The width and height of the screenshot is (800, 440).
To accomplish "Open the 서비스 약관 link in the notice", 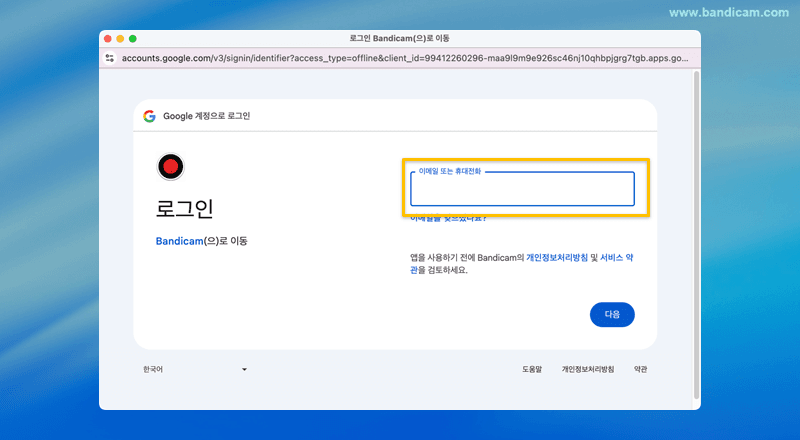I will pyautogui.click(x=616, y=258).
